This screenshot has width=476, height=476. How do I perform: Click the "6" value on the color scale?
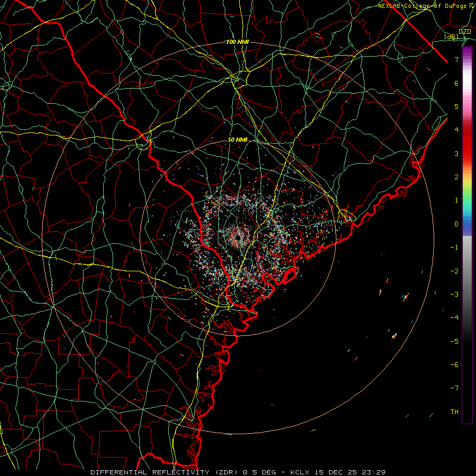[456, 83]
